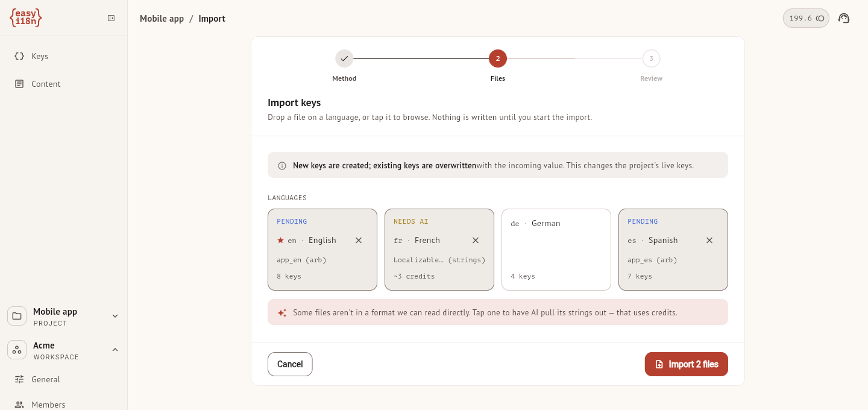Click the info icon in overwrite notice

click(x=282, y=165)
